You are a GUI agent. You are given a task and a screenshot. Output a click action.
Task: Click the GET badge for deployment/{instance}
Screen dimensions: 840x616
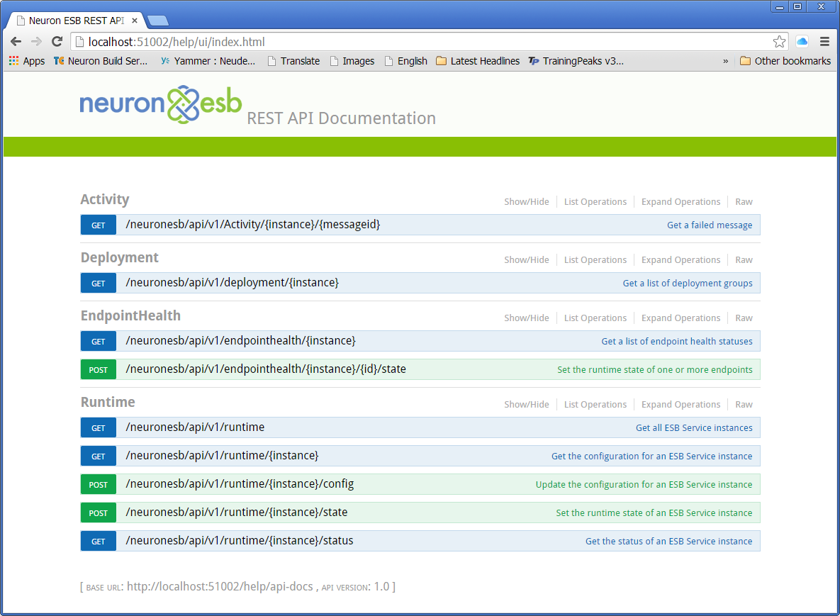[x=98, y=283]
